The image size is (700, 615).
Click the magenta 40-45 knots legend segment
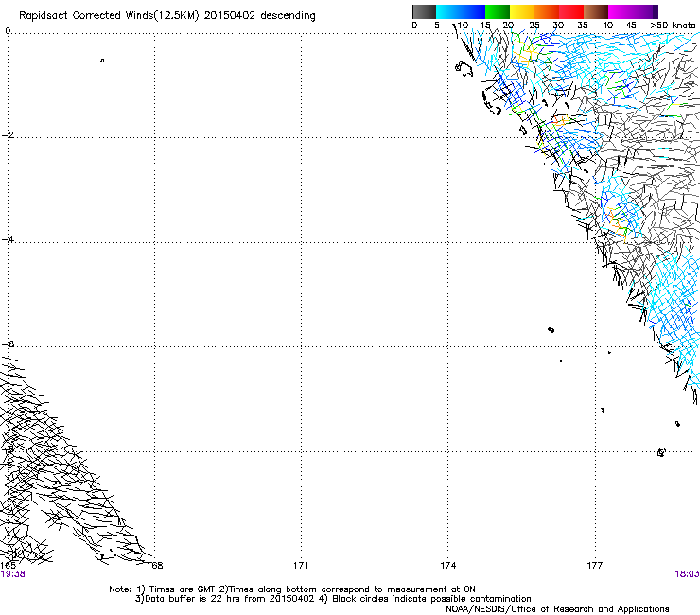point(621,11)
